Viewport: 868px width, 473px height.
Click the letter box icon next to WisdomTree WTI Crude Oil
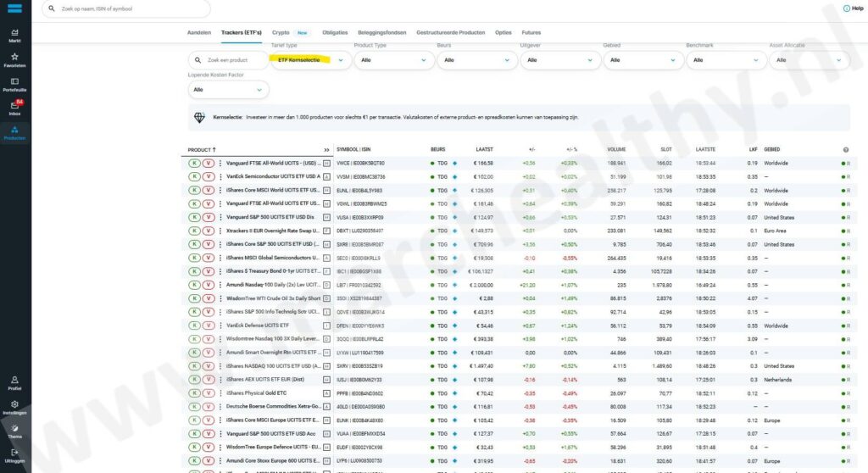point(326,298)
